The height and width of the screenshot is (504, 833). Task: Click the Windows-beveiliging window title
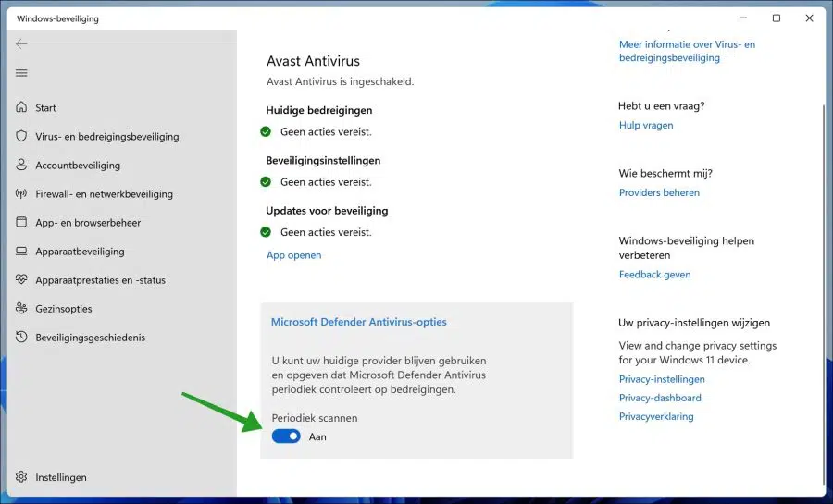pos(57,18)
